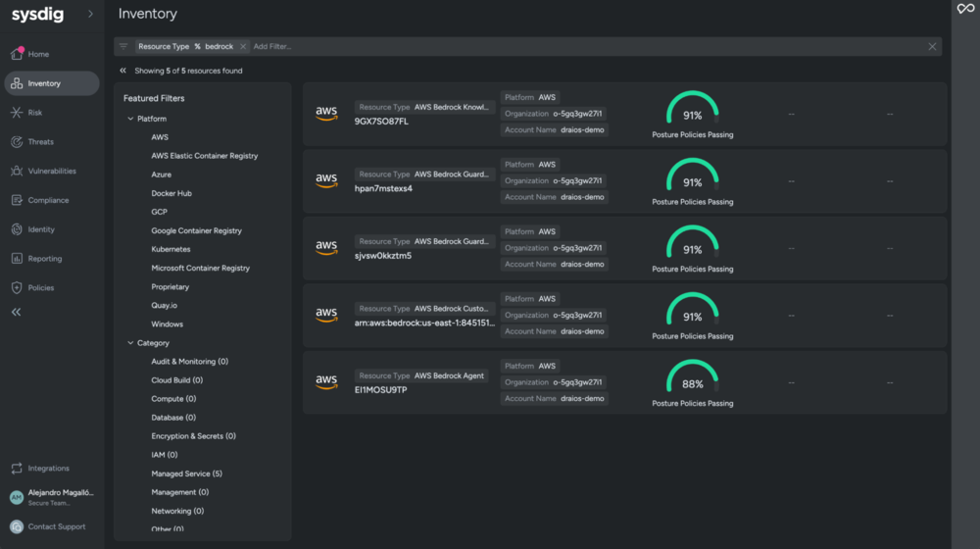Click AWS logo of arn:aws:bedrock resource
This screenshot has height=549, width=980.
326,315
